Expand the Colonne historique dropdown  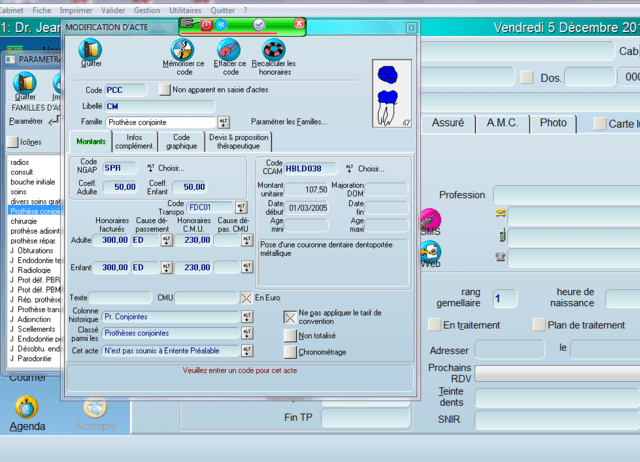[246, 316]
